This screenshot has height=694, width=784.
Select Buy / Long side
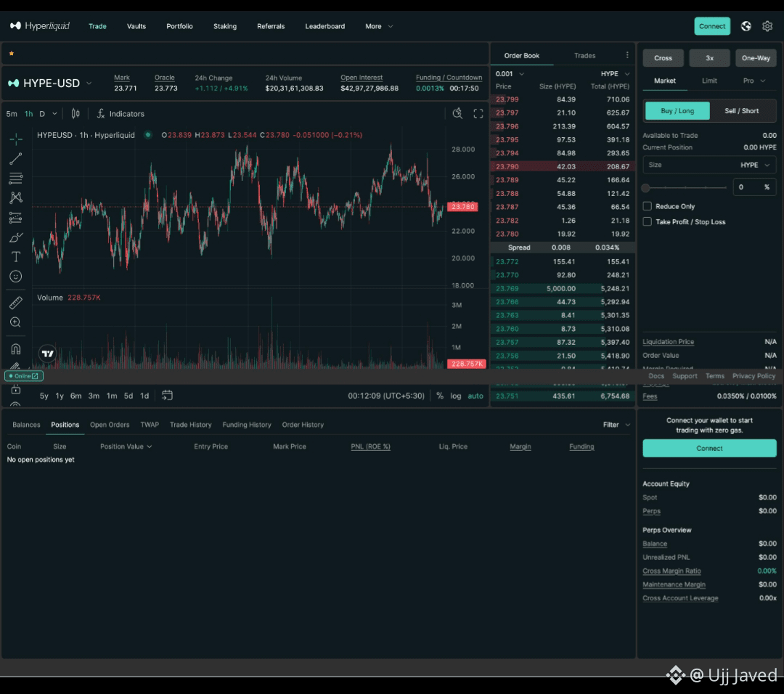tap(677, 110)
